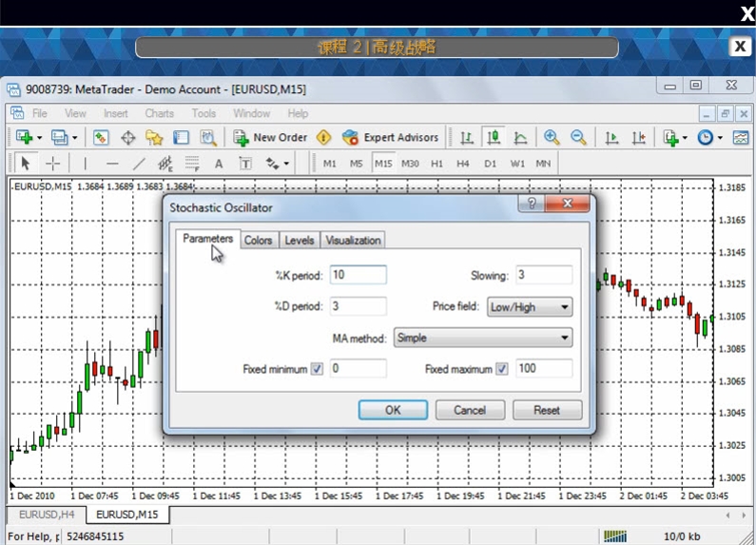Image resolution: width=756 pixels, height=545 pixels.
Task: Click the dialog help question-mark button
Action: [532, 203]
